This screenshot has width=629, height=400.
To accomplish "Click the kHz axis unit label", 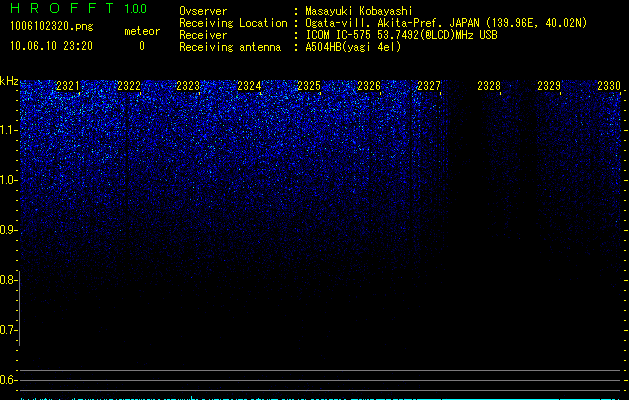I will (x=9, y=81).
